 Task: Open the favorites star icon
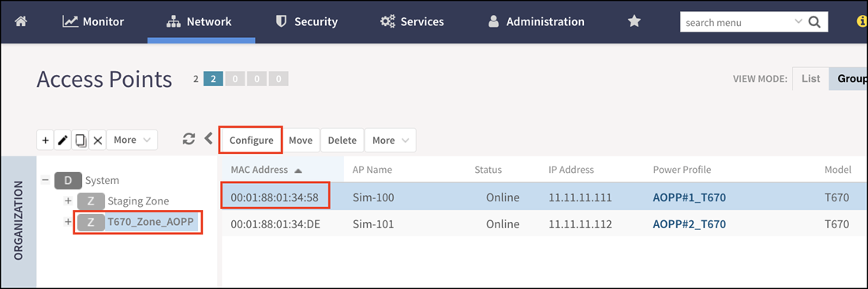pos(634,21)
